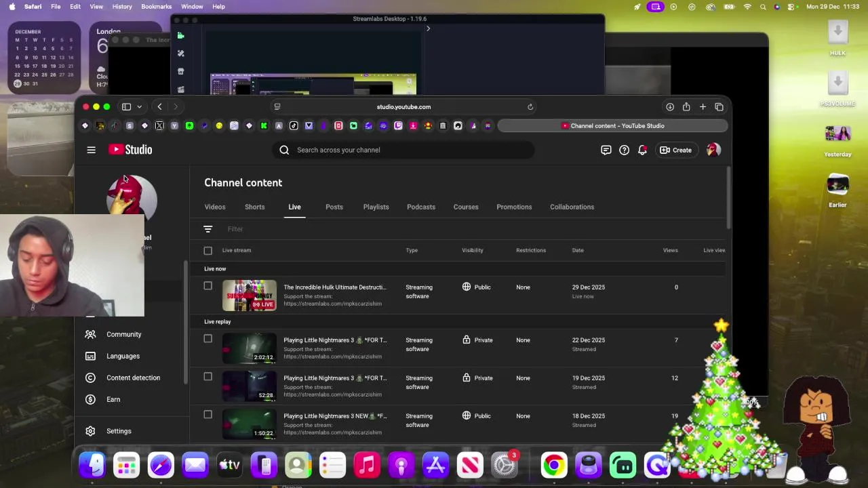Change Private visibility of 19 Dec stream

pyautogui.click(x=477, y=378)
